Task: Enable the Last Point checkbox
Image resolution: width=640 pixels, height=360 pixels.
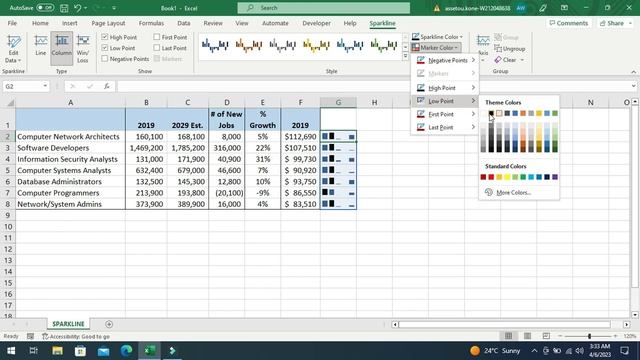Action: pos(157,48)
